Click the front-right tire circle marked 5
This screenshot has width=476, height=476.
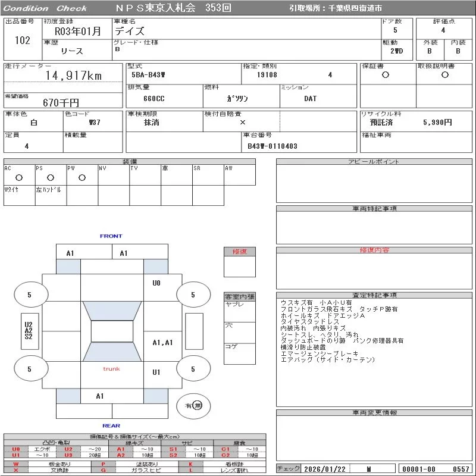[x=193, y=295]
